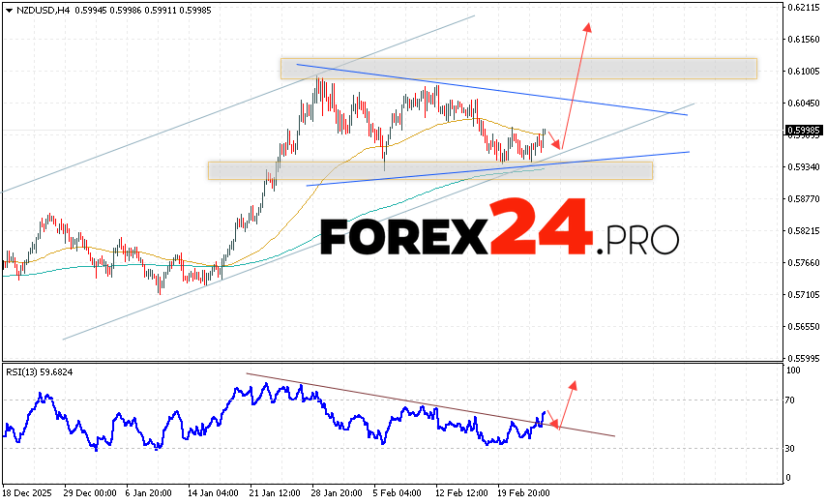The width and height of the screenshot is (827, 504).
Task: Select the 0.61005 price scale label
Action: point(804,72)
